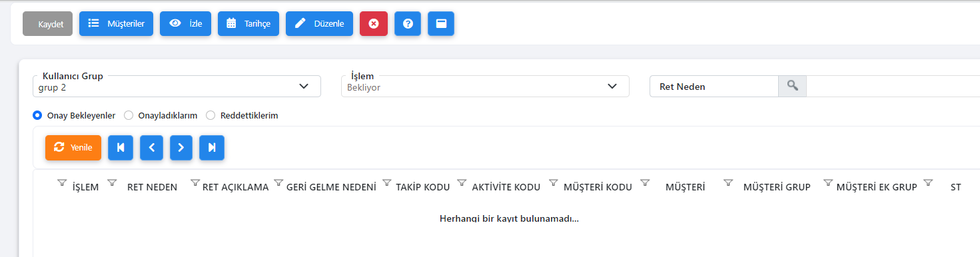Select Reddettiklerim radio option
Image resolution: width=980 pixels, height=257 pixels.
[x=211, y=115]
